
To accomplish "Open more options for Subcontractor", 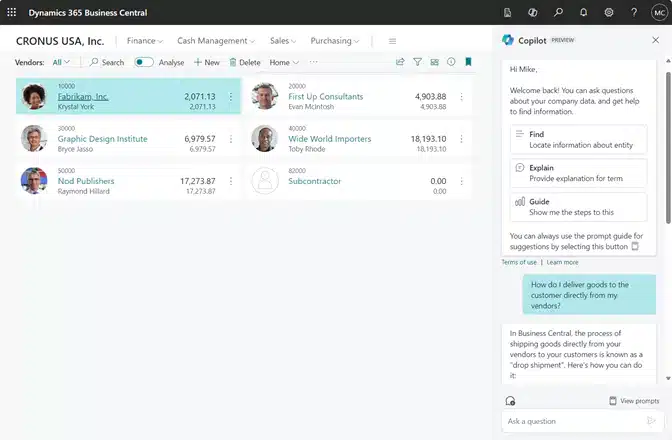I will 462,181.
